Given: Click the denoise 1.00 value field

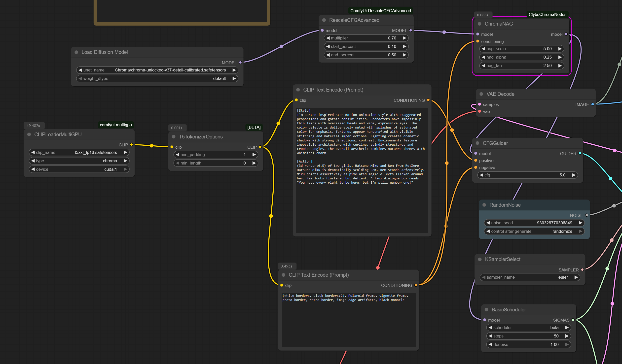Looking at the screenshot, I should pos(529,344).
